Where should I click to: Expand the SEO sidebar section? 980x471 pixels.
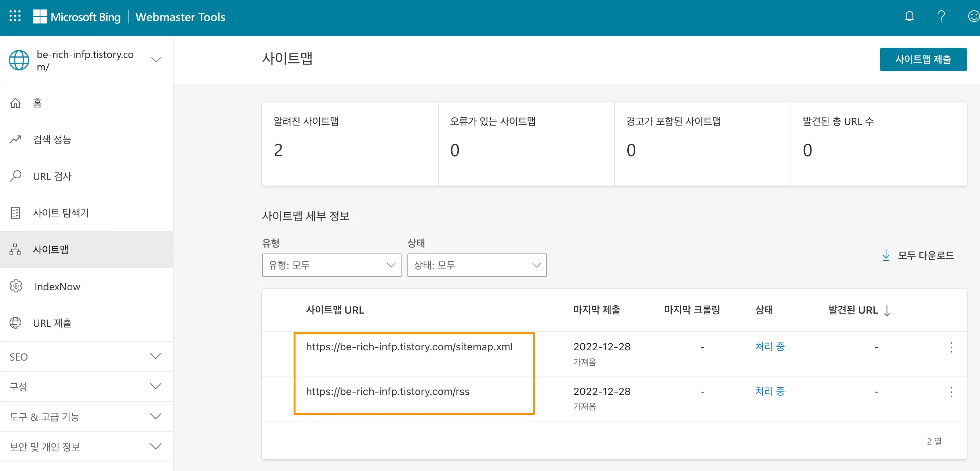pyautogui.click(x=87, y=357)
